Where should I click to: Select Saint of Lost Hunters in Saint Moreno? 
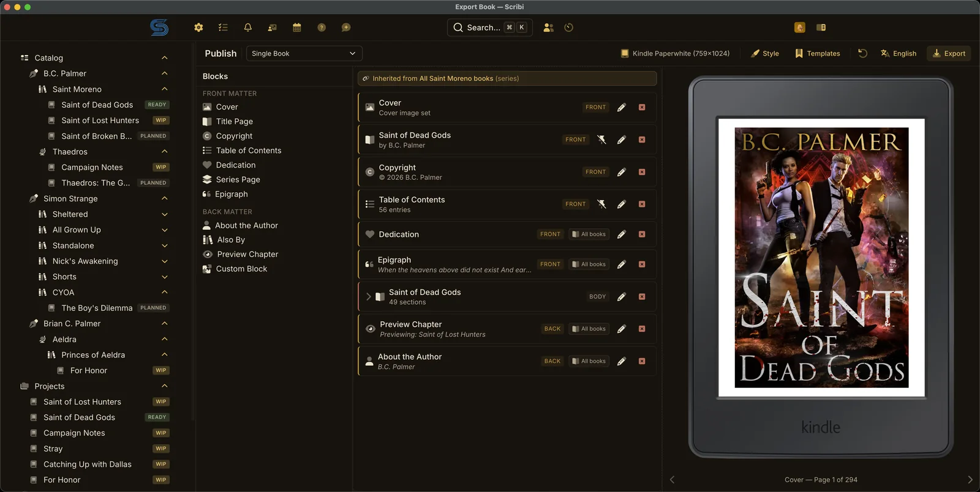100,121
